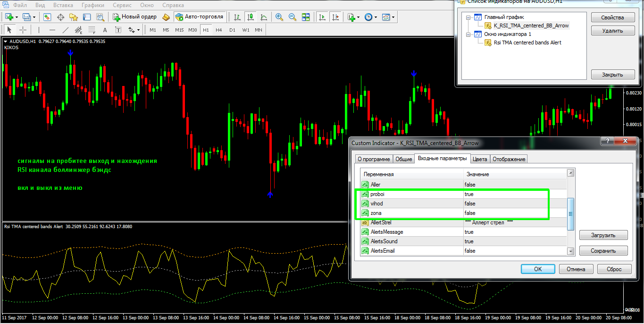Click the Zoom In magnifier icon
The height and width of the screenshot is (324, 644).
tap(279, 17)
